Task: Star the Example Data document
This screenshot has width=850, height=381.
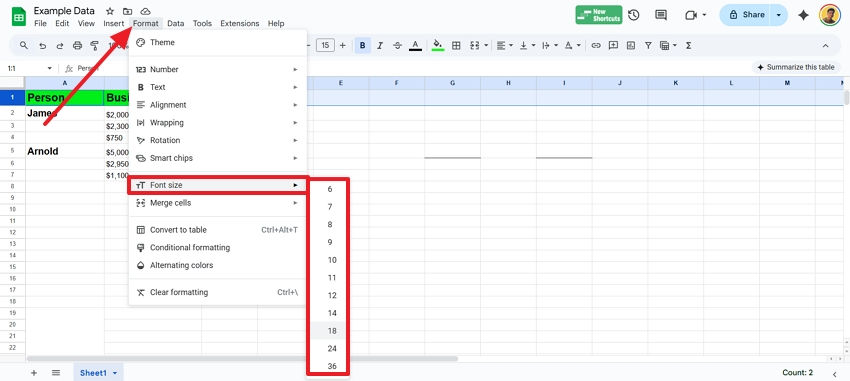Action: (110, 11)
